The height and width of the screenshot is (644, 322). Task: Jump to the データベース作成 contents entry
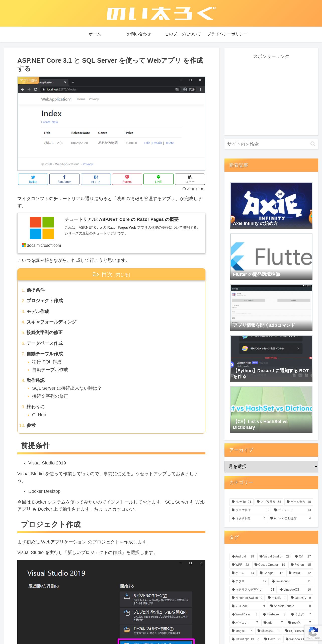pyautogui.click(x=45, y=343)
